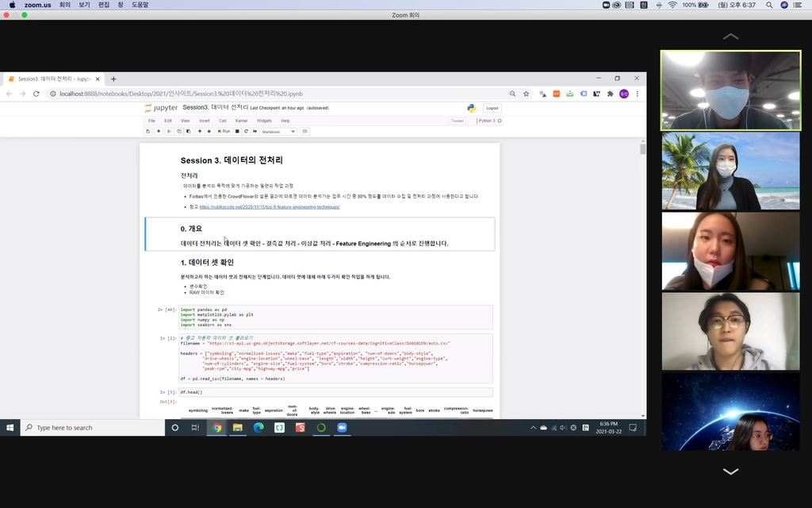Image resolution: width=812 pixels, height=508 pixels.
Task: Open a new Chrome tab
Action: (113, 79)
